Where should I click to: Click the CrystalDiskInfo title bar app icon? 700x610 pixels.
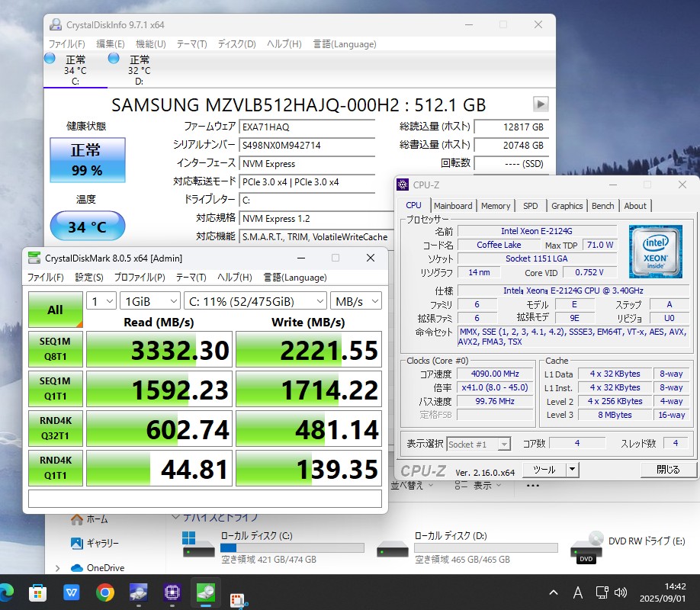(x=56, y=24)
